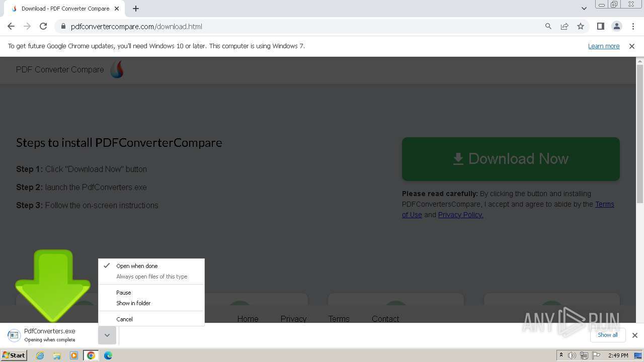Click the PdfConverters.exe file icon
Viewport: 644px width, 362px height.
tap(14, 335)
